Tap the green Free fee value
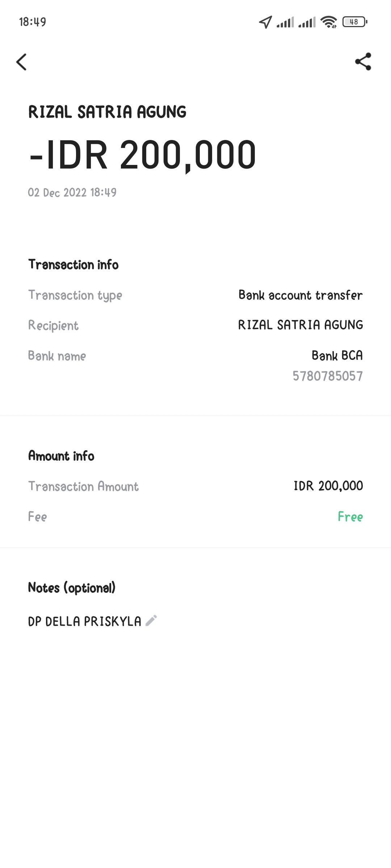Image resolution: width=391 pixels, height=868 pixels. (x=350, y=516)
